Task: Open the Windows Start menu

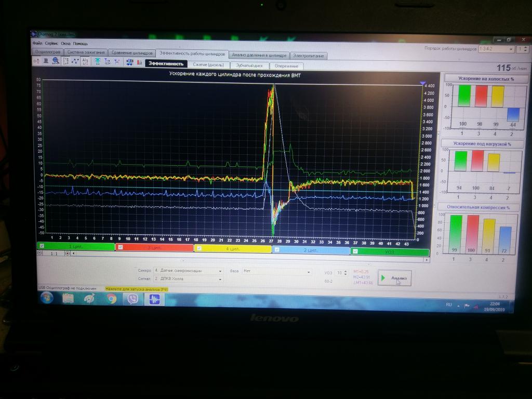Action: [46, 298]
